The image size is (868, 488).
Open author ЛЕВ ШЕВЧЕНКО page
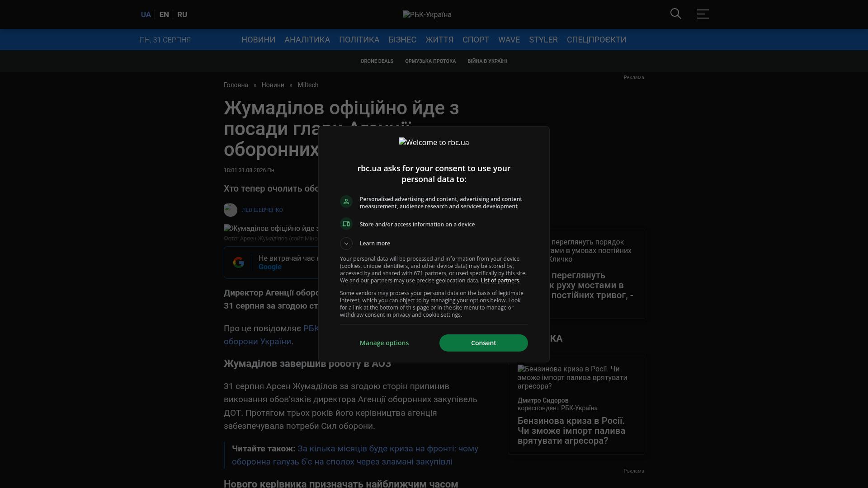tap(262, 210)
